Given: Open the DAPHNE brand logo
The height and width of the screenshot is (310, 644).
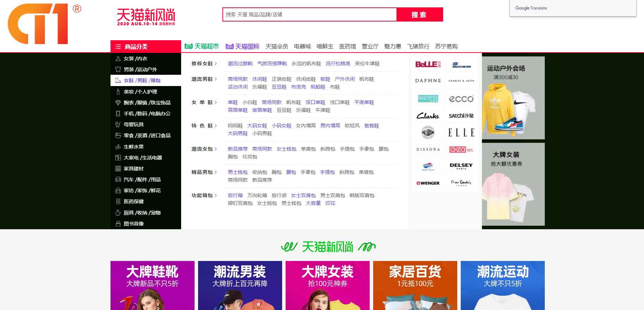Looking at the screenshot, I should click(x=428, y=80).
